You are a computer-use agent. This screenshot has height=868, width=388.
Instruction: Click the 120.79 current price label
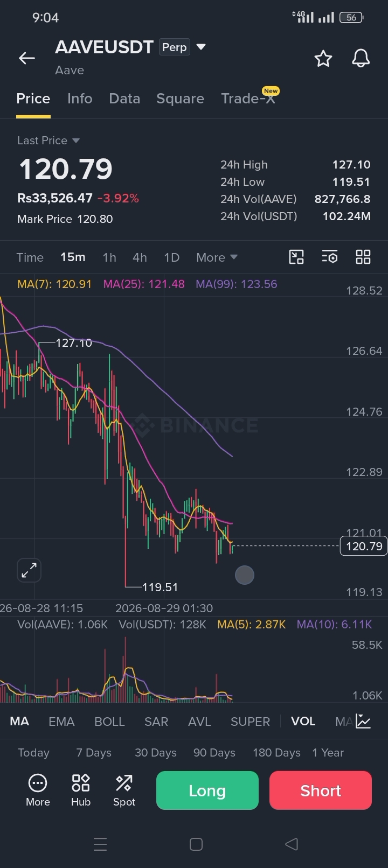364,546
